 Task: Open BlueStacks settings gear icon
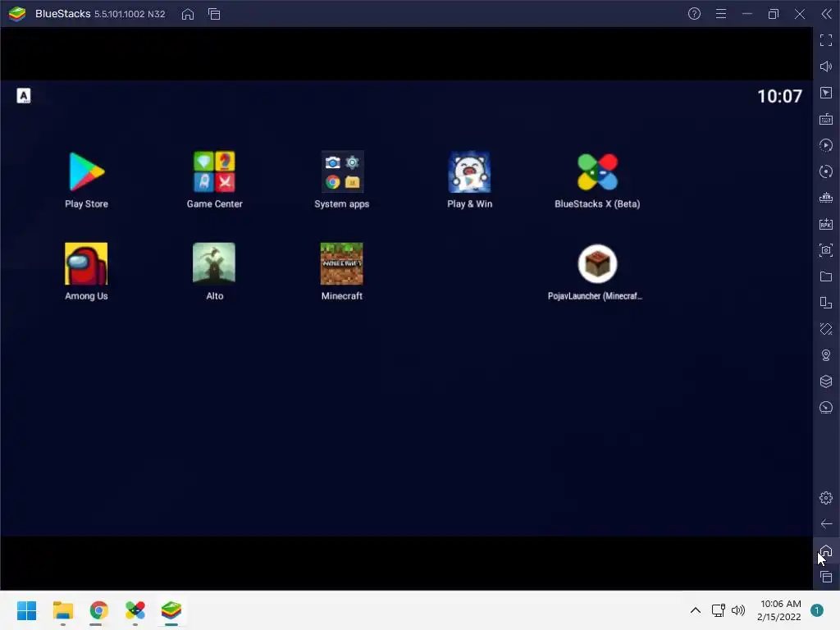click(x=826, y=498)
